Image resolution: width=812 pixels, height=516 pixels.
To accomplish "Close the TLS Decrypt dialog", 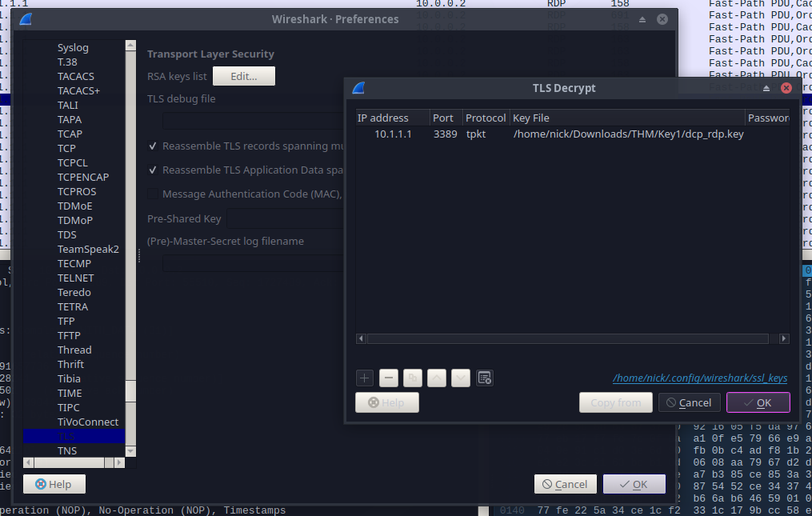I will 786,88.
